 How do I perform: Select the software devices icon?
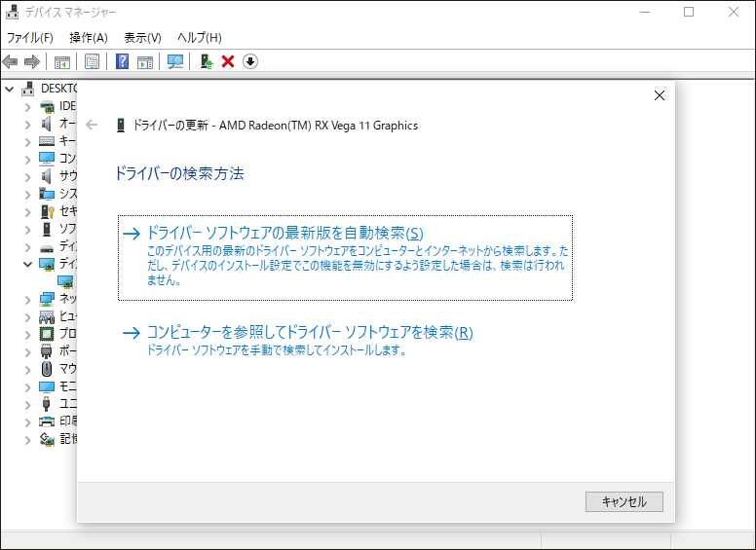point(47,229)
